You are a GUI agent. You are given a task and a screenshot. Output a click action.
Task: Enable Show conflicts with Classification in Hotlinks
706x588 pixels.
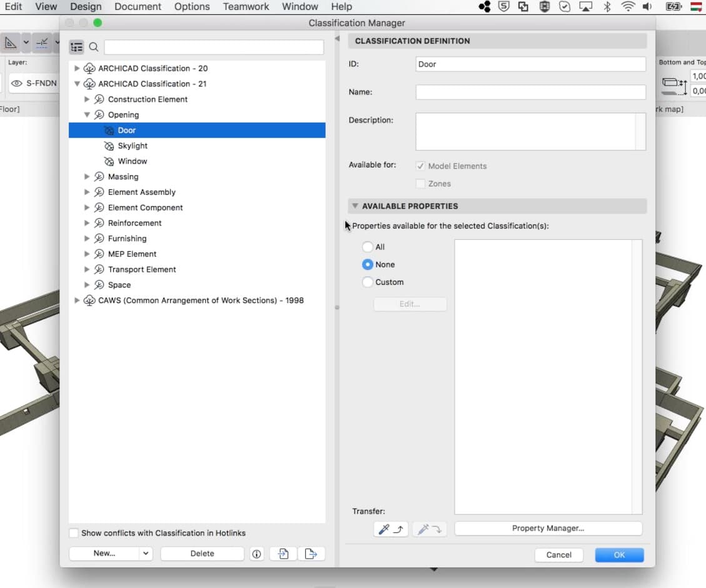pos(73,533)
